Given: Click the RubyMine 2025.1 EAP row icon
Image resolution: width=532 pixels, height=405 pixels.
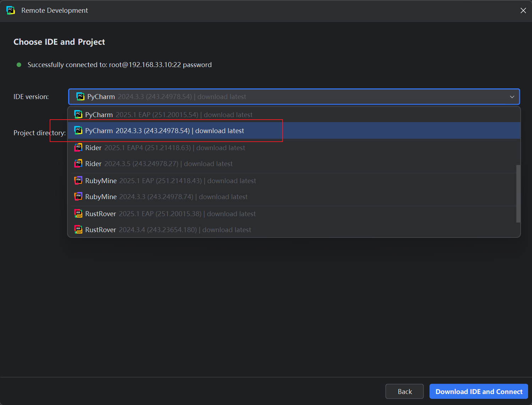Looking at the screenshot, I should 78,181.
